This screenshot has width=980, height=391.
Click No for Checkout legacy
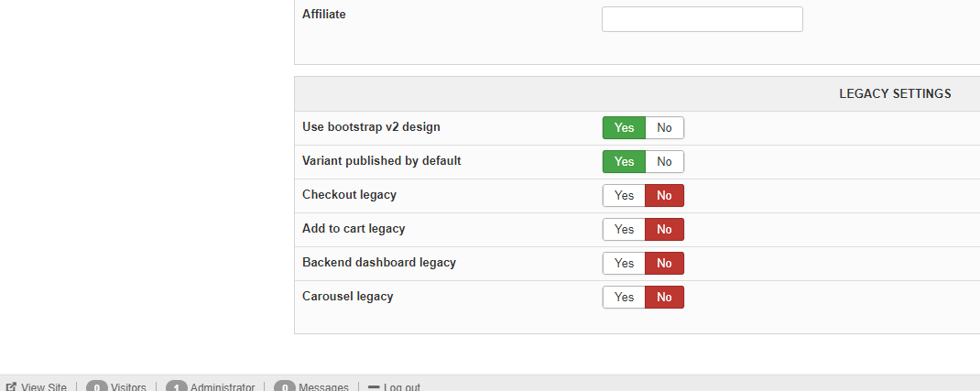664,196
